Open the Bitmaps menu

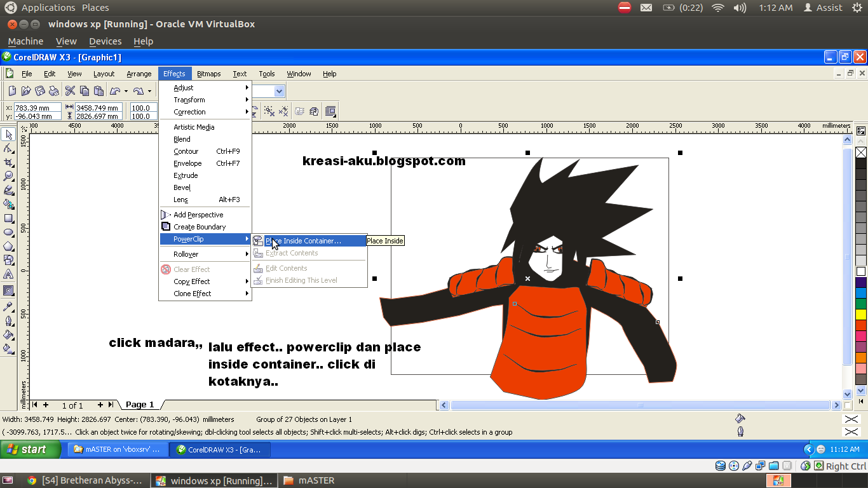[x=208, y=74]
